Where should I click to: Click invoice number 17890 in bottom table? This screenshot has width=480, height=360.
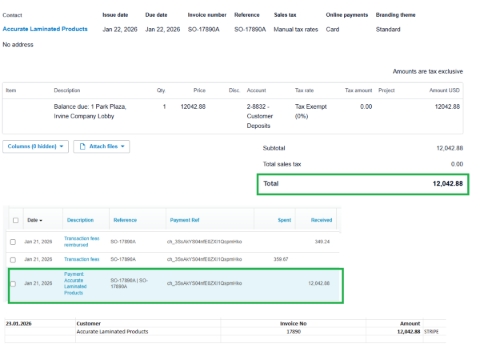tap(294, 332)
